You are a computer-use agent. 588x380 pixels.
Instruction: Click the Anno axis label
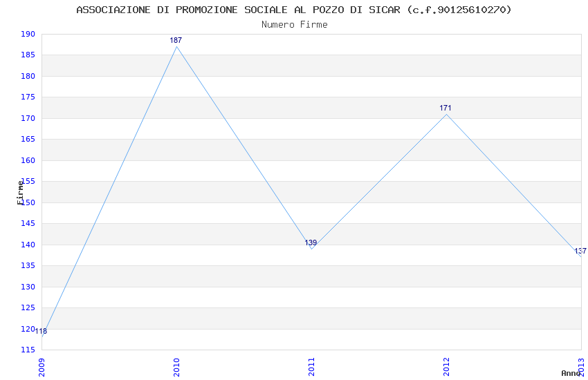coord(571,373)
